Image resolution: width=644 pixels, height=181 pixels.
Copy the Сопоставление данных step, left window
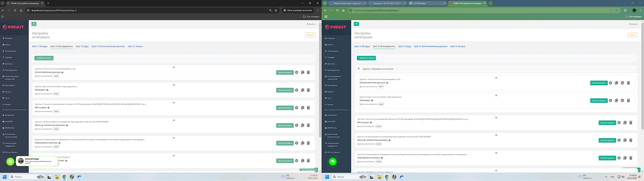[302, 72]
